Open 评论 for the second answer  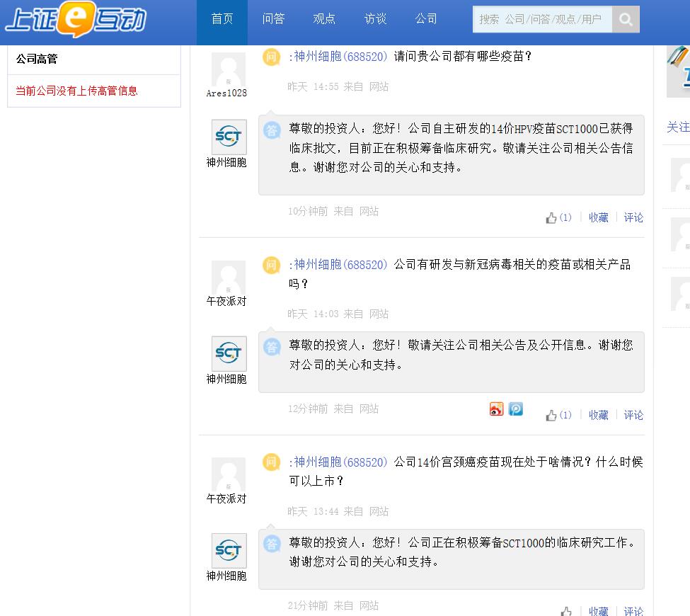coord(633,416)
